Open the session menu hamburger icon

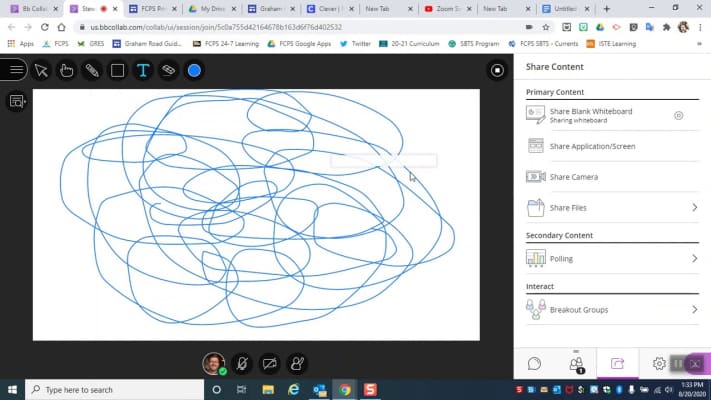point(15,69)
